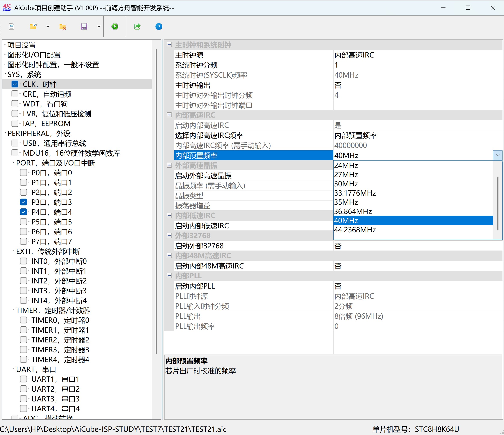Open help via the blue question icon
The image size is (504, 435).
[159, 27]
